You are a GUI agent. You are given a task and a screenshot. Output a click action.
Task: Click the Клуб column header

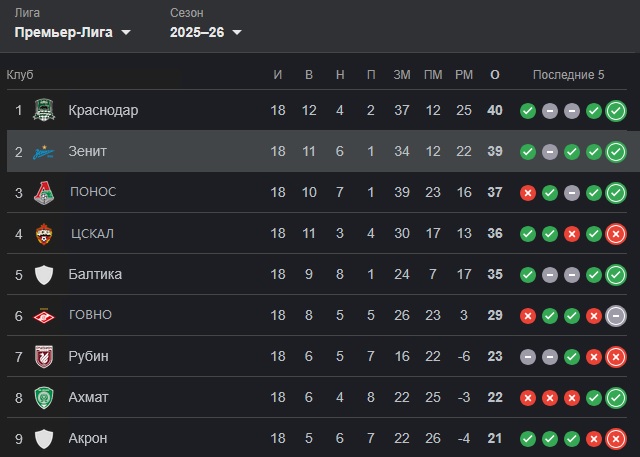20,75
